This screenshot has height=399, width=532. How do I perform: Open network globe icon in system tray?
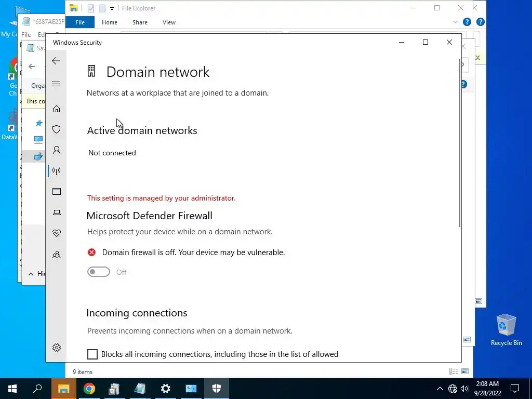453,389
